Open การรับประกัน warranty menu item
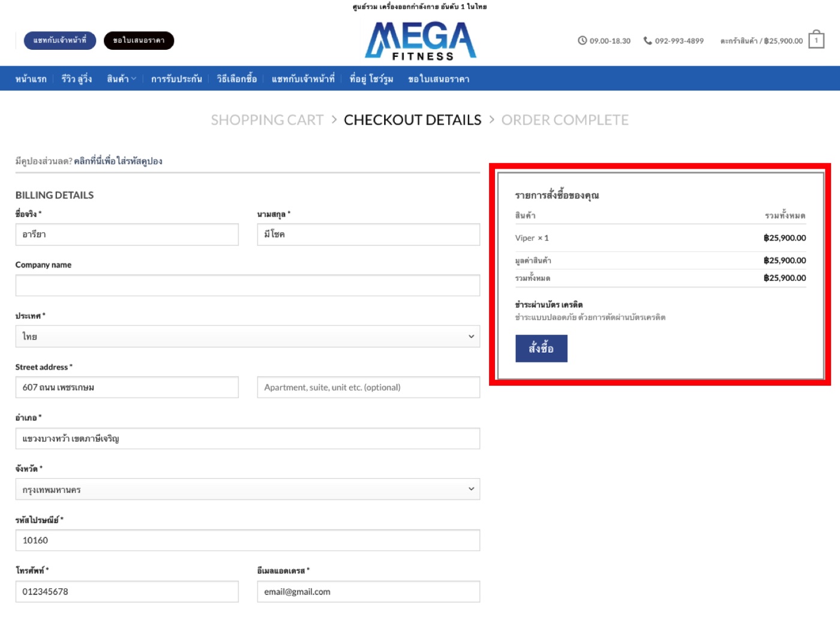Viewport: 840px width, 634px height. [176, 79]
